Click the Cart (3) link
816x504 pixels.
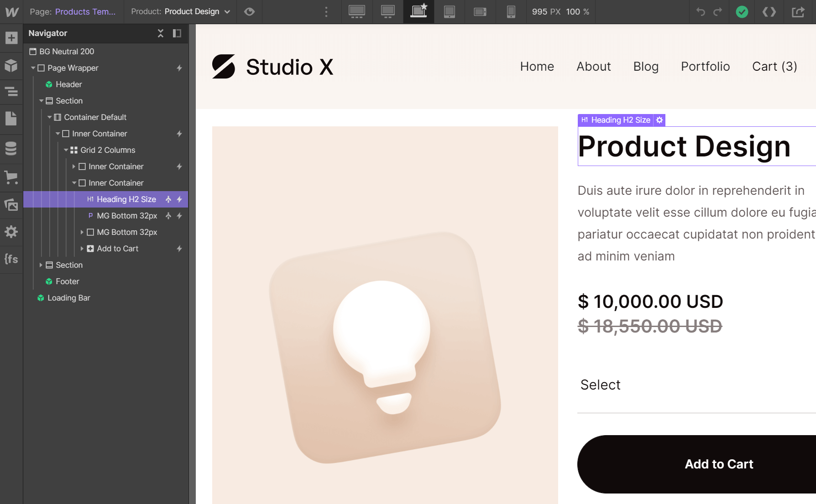click(x=774, y=67)
